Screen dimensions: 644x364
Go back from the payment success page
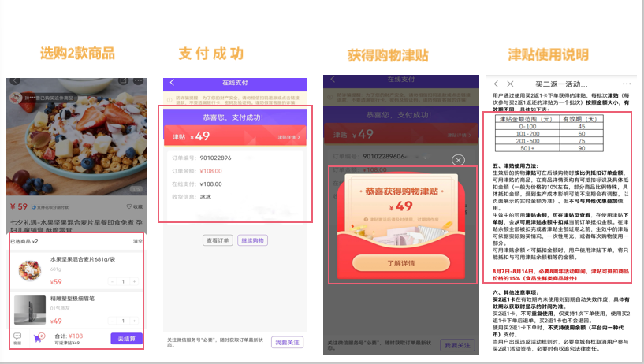point(172,83)
